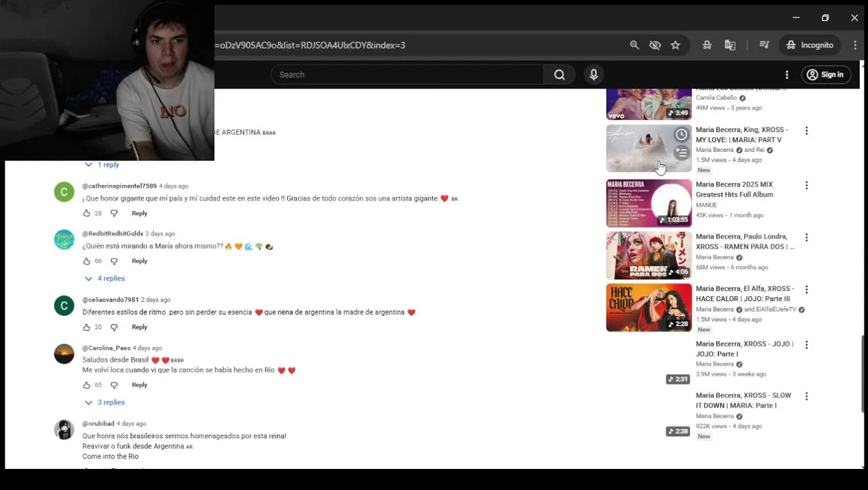Screen dimensions: 868x490
Task: Dislike catherinepimentel7589's comment
Action: 114,213
